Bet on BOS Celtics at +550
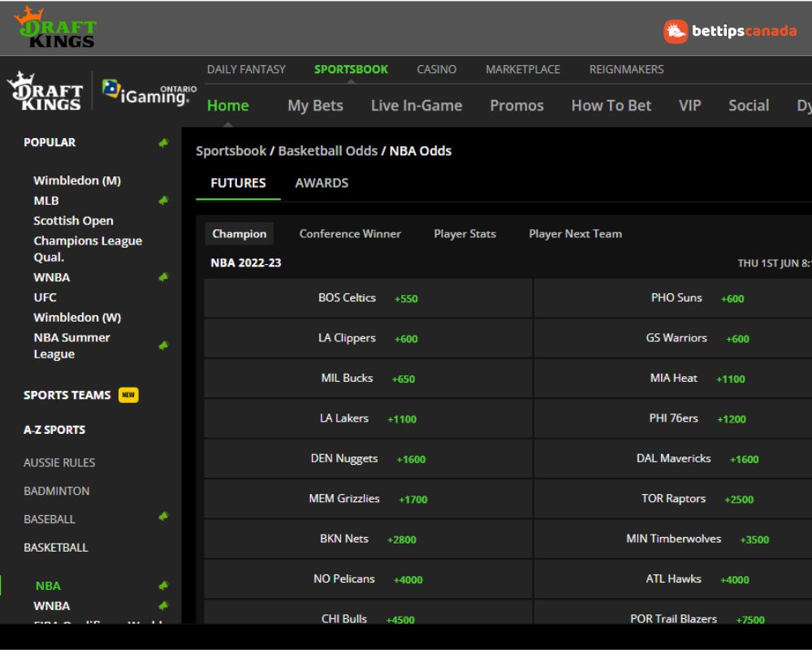This screenshot has width=812, height=650. tap(368, 298)
